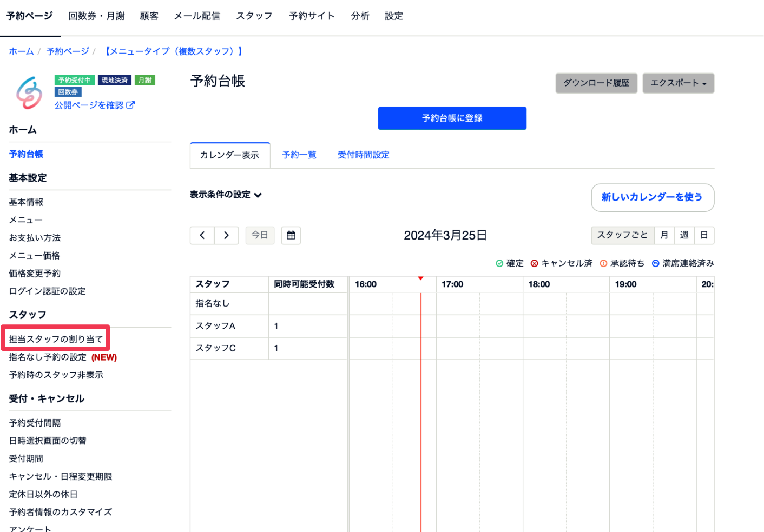Click the blue 満席連絡済み status icon in legend
The image size is (764, 532).
click(655, 263)
